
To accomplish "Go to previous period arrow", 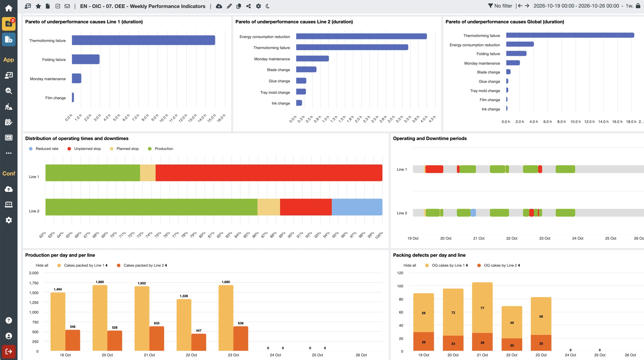I will tap(520, 6).
